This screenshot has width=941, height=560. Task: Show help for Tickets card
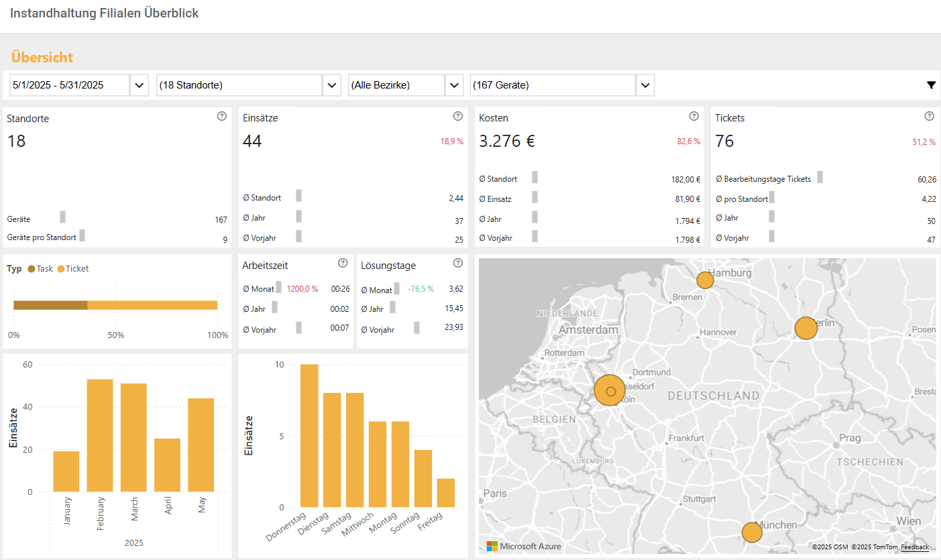[930, 116]
